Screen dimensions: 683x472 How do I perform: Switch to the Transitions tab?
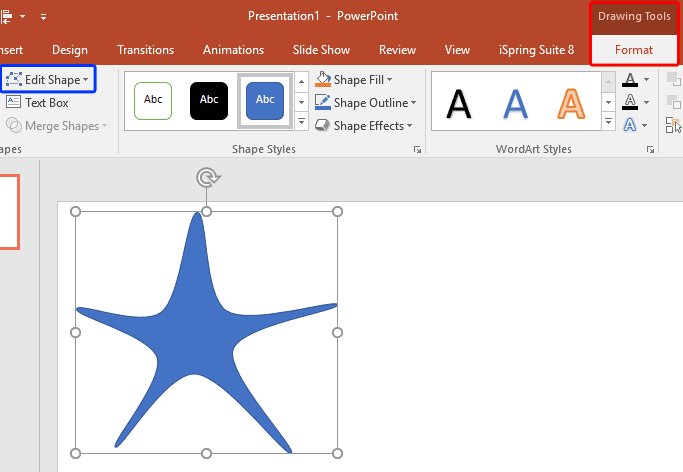coord(145,50)
